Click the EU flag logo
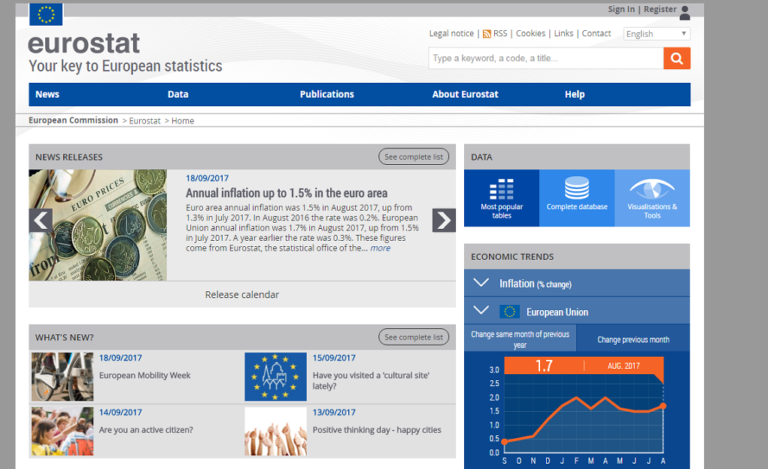Screen dimensions: 768x469 coord(46,14)
